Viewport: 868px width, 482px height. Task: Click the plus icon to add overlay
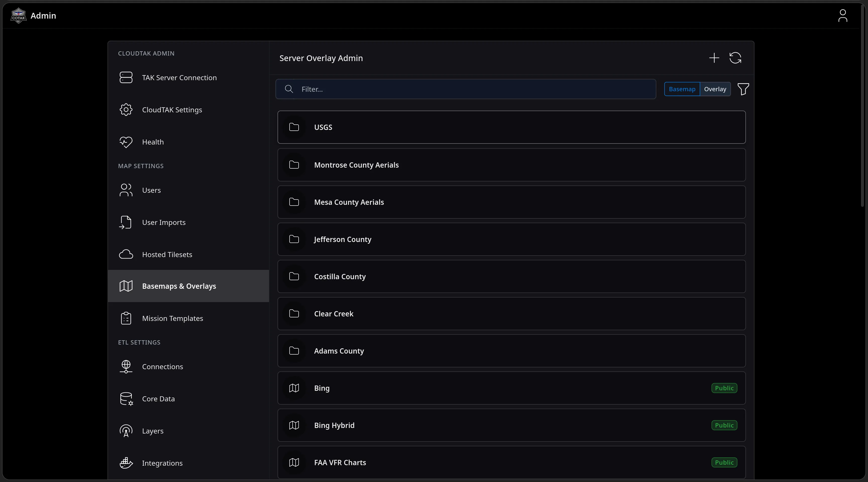714,58
